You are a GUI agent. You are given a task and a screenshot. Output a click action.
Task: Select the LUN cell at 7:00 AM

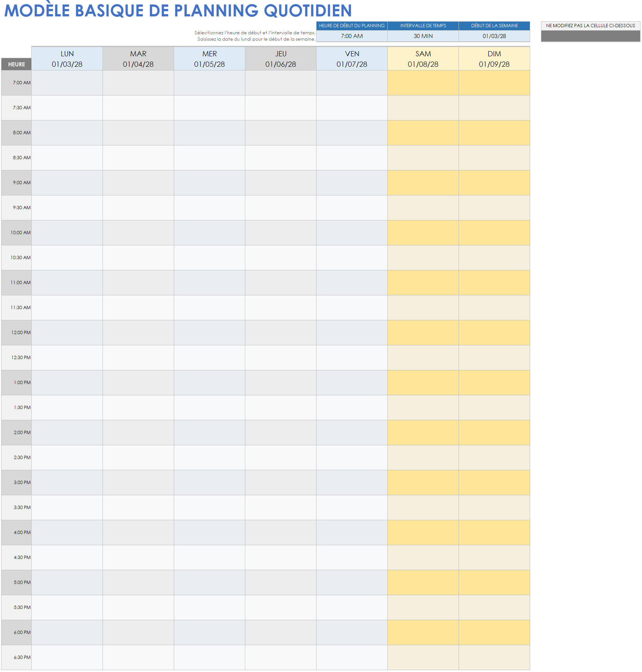67,83
